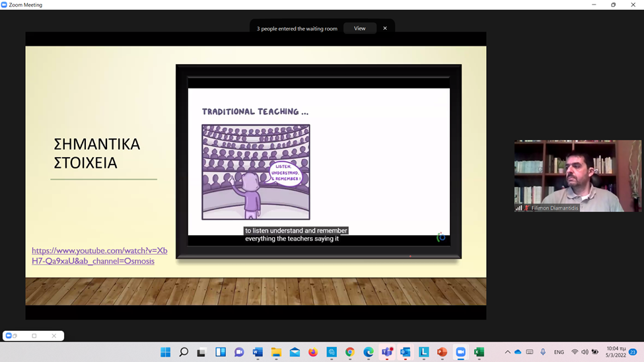Image resolution: width=644 pixels, height=362 pixels.
Task: Close the small Zoom mini window
Action: [x=54, y=336]
